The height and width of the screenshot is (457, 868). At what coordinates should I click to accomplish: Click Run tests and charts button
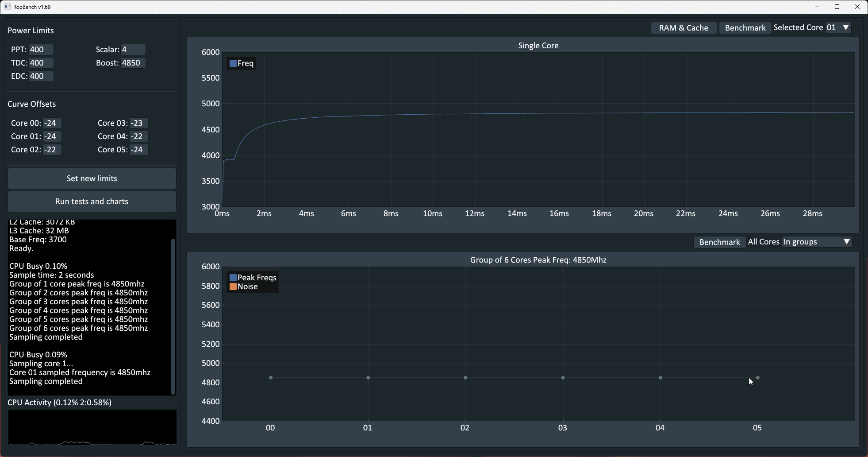tap(92, 201)
